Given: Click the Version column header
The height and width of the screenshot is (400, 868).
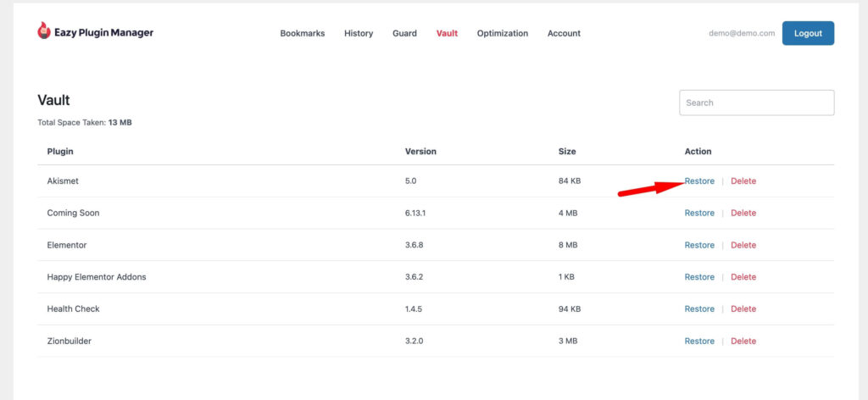Looking at the screenshot, I should point(420,151).
